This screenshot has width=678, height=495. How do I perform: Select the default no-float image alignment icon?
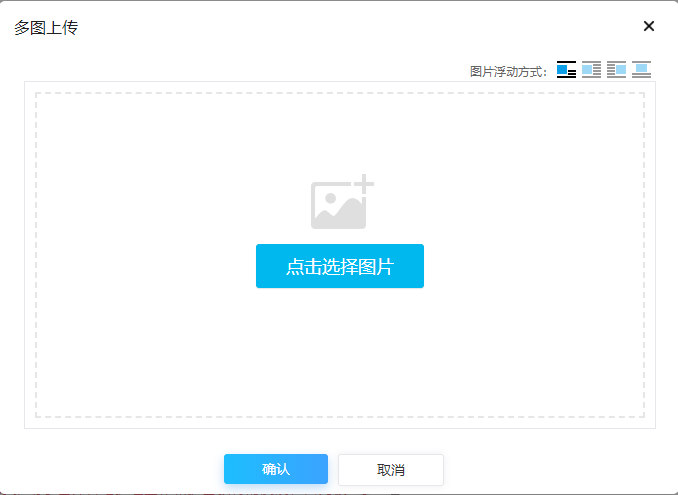[x=566, y=70]
